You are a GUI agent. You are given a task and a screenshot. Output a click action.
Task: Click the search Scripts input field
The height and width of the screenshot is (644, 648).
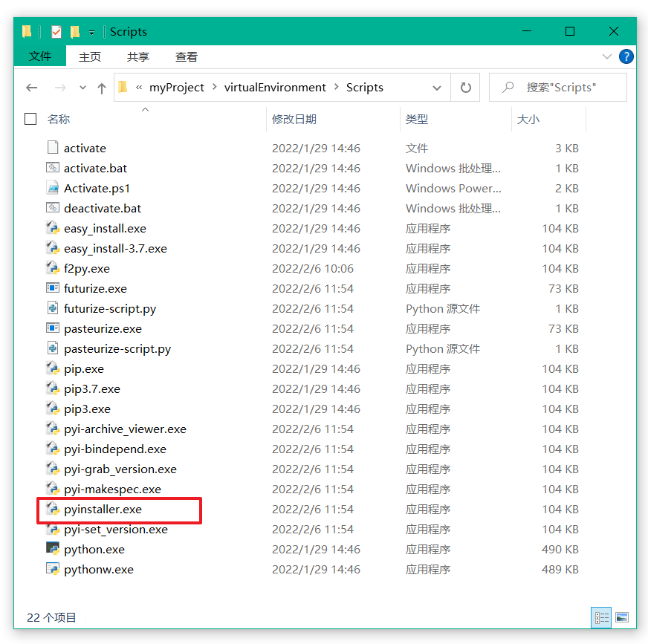[x=557, y=88]
